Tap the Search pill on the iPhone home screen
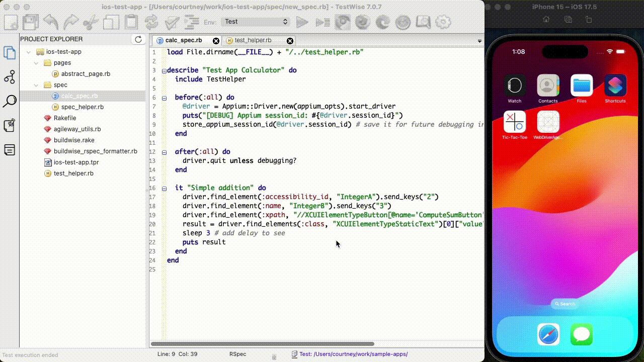 point(565,304)
